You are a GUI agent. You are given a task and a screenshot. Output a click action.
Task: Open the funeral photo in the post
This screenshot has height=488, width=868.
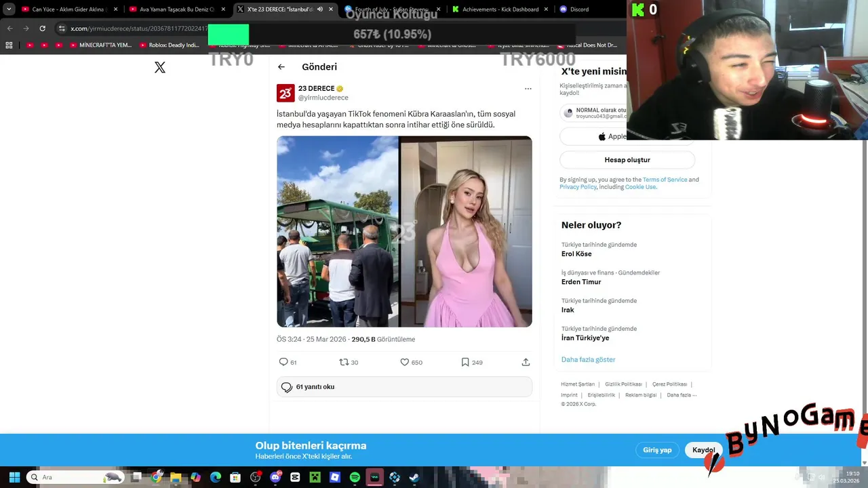coord(337,232)
